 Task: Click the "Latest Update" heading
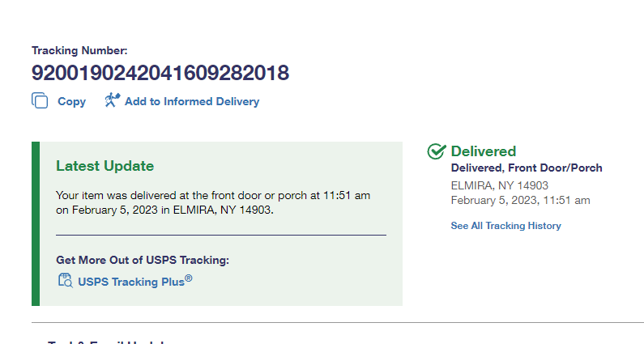[x=104, y=166]
